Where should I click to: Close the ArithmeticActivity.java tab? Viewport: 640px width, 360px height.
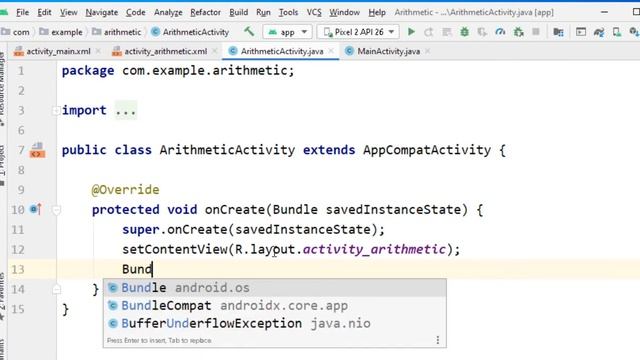coord(331,51)
